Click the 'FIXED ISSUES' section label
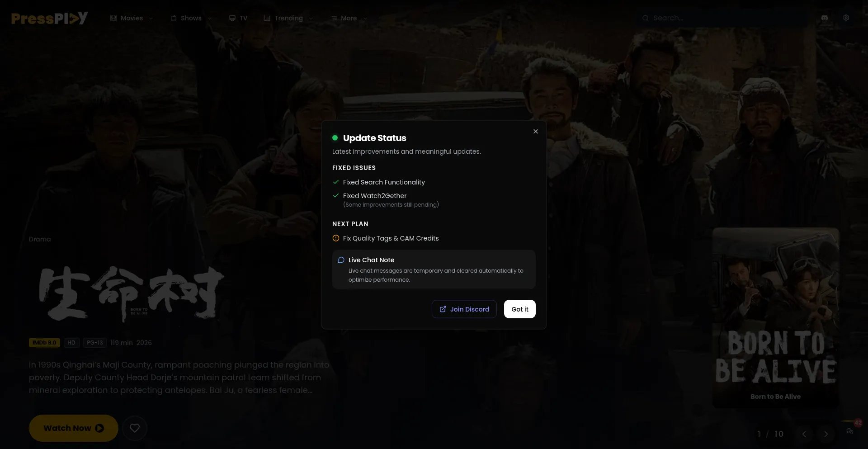868x449 pixels. [x=354, y=168]
